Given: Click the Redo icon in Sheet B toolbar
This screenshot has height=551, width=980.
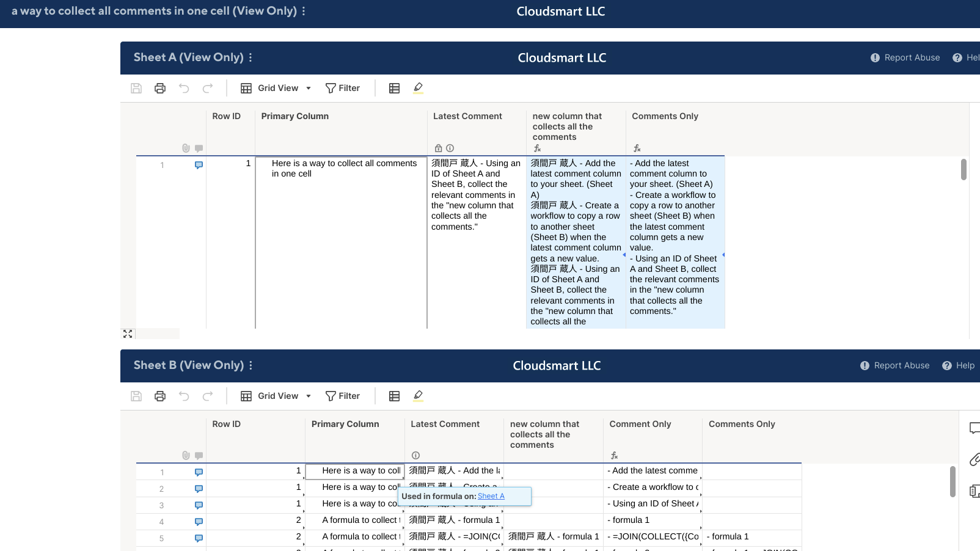Looking at the screenshot, I should tap(208, 396).
